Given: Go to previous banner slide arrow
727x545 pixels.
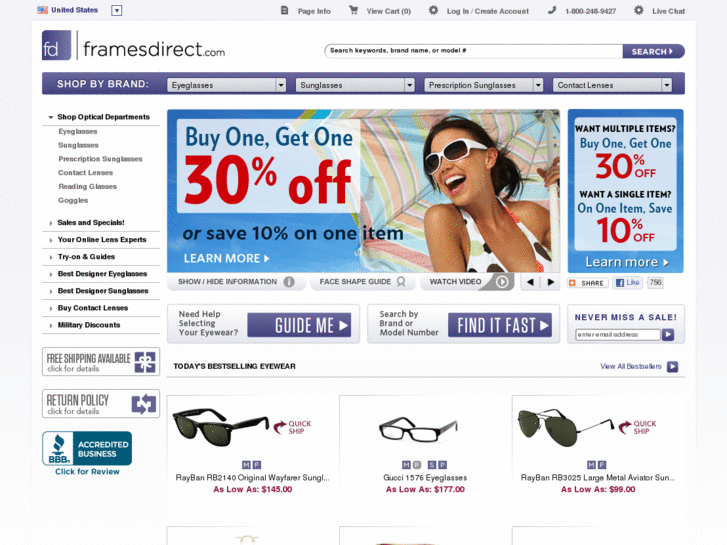Looking at the screenshot, I should (x=530, y=282).
